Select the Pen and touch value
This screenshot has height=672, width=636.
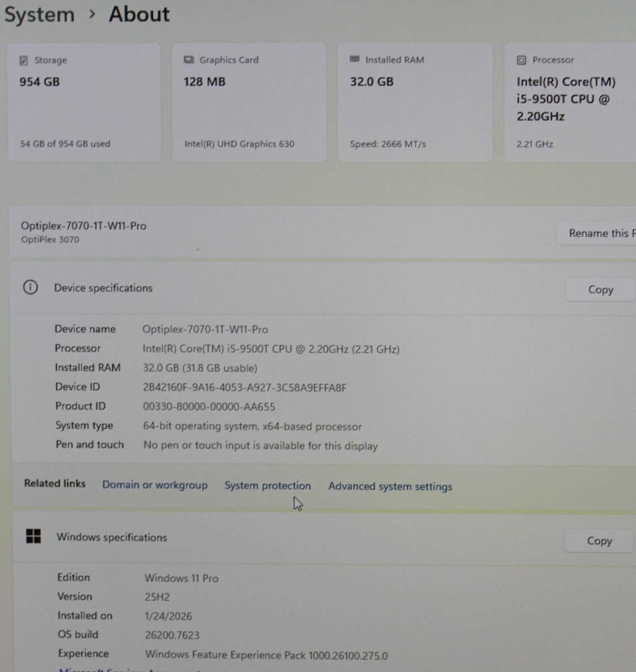[261, 446]
